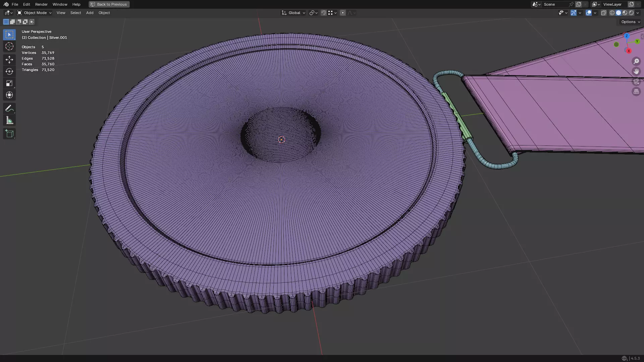This screenshot has height=362, width=644.
Task: Select the Rotate tool
Action: click(9, 71)
